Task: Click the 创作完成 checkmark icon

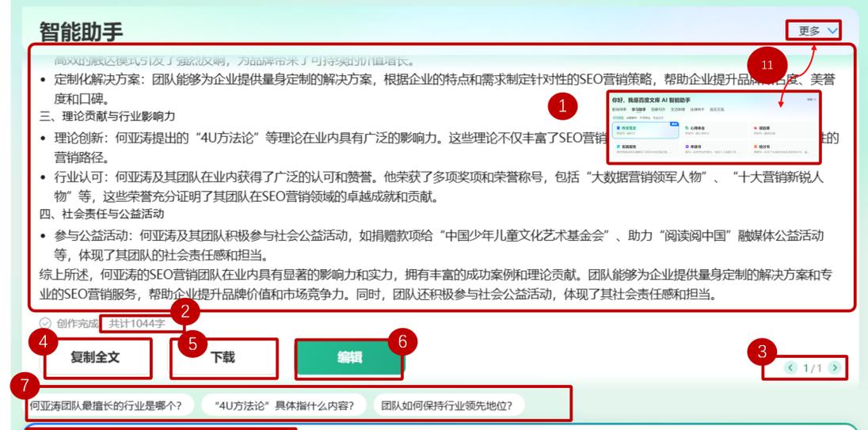Action: 45,323
